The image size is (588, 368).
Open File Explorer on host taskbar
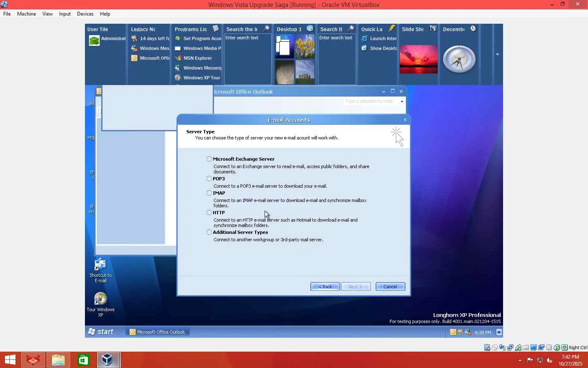[x=58, y=360]
